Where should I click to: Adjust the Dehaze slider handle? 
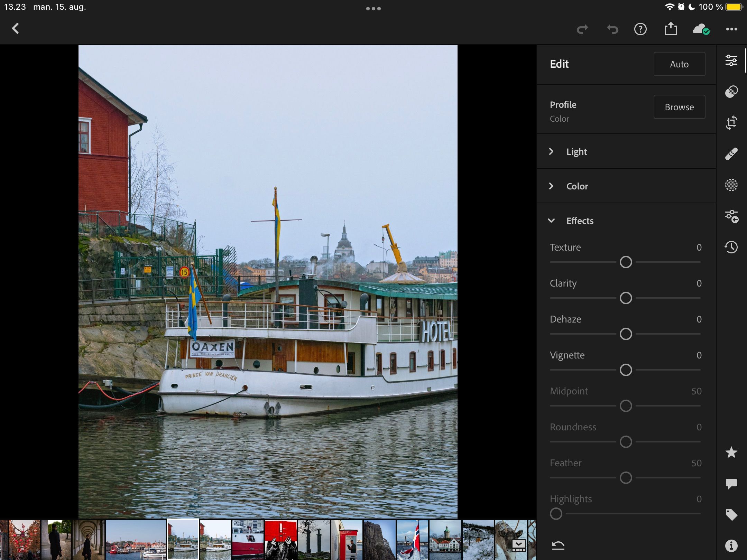point(626,334)
